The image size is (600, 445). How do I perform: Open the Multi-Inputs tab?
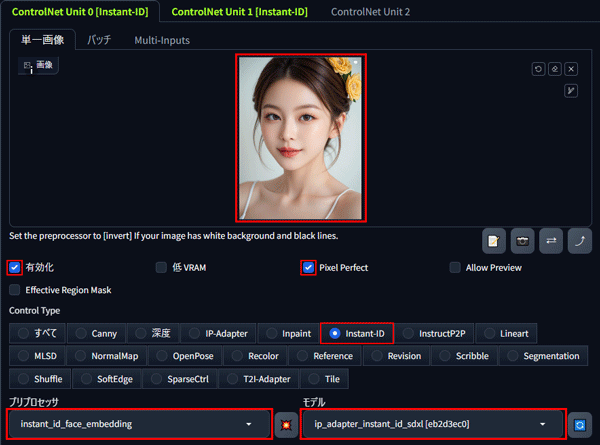(162, 40)
